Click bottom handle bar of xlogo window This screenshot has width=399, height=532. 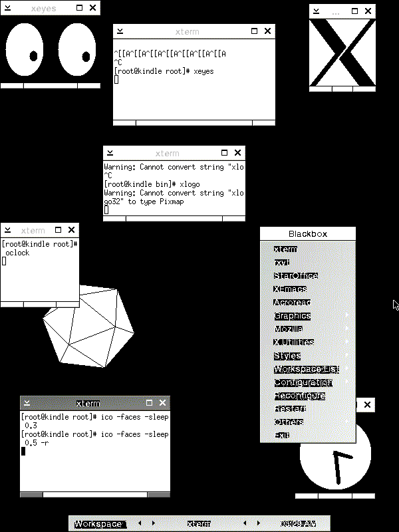342,89
